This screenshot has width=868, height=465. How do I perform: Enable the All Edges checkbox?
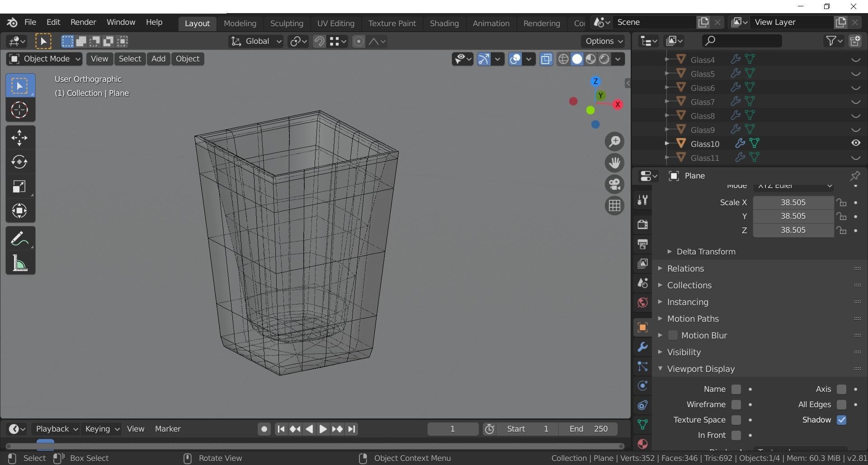point(841,404)
